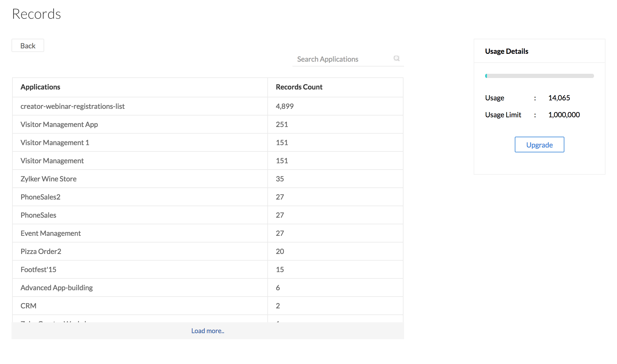Click Event Management application
Viewport: 617px width, 364px height.
point(51,233)
